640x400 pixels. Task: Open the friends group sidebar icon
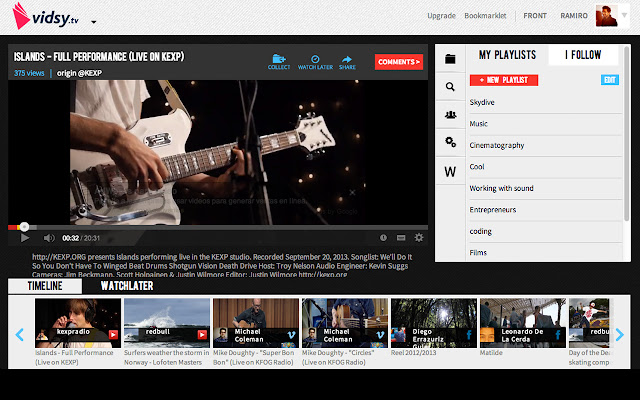tap(450, 115)
